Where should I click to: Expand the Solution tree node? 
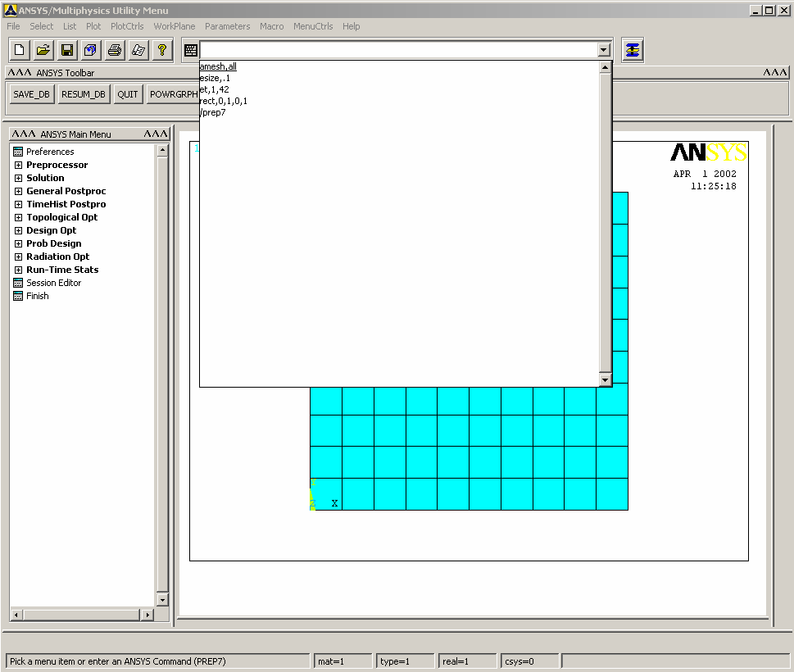18,179
